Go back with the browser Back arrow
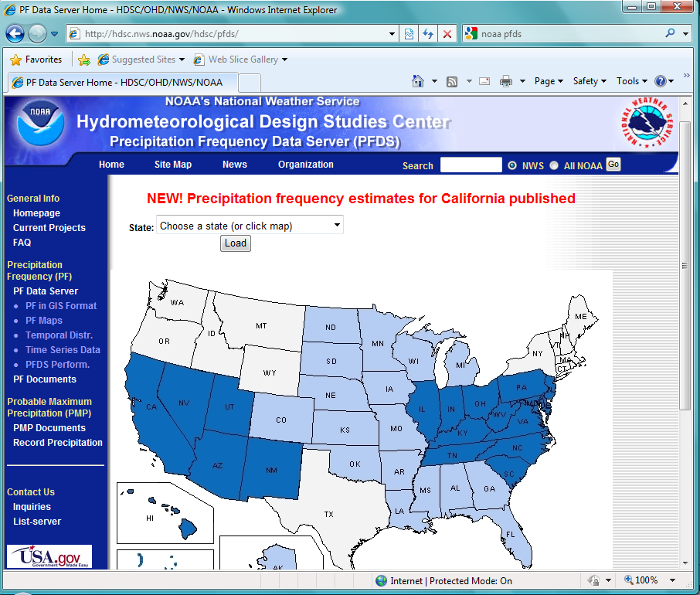 15,33
